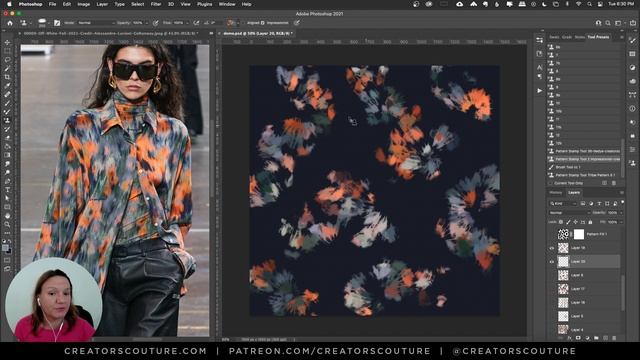The width and height of the screenshot is (640, 360).
Task: Open the layer Opacity dropdown arrow
Action: (x=621, y=213)
